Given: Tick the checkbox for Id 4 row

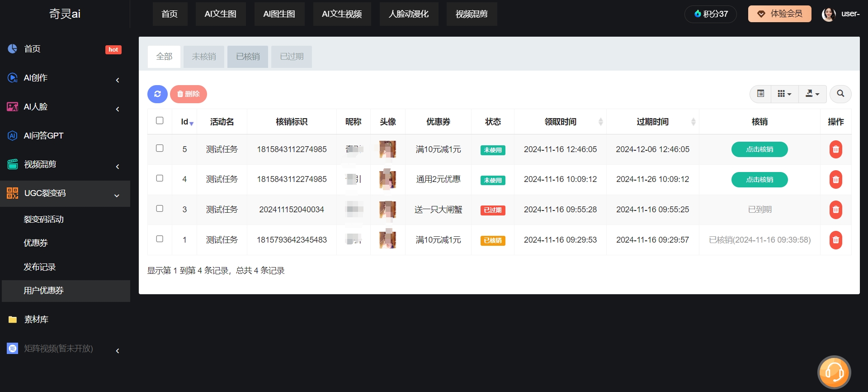Looking at the screenshot, I should pyautogui.click(x=160, y=178).
